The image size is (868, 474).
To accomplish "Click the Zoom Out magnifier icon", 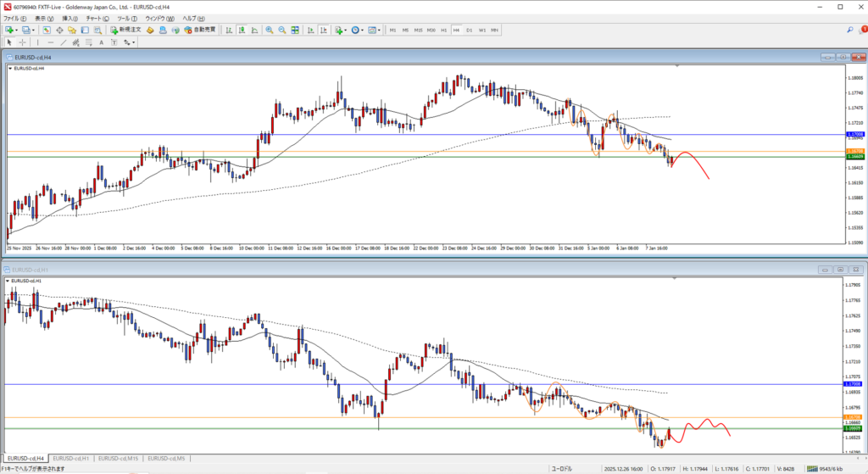I will coord(281,30).
